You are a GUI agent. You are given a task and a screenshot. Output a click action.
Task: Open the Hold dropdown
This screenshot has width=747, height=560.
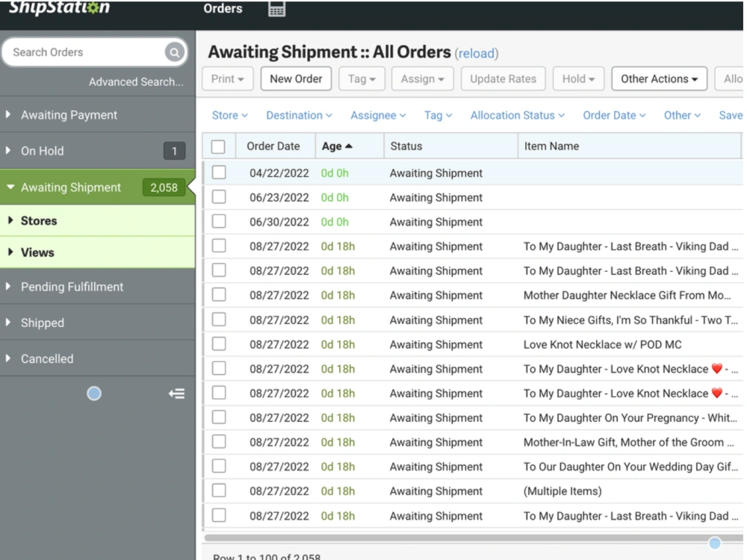click(578, 78)
